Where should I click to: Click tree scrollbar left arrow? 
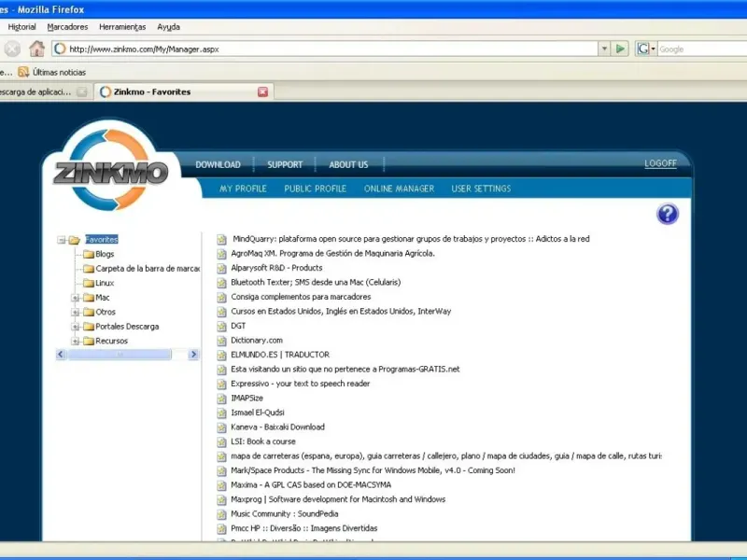pyautogui.click(x=61, y=355)
